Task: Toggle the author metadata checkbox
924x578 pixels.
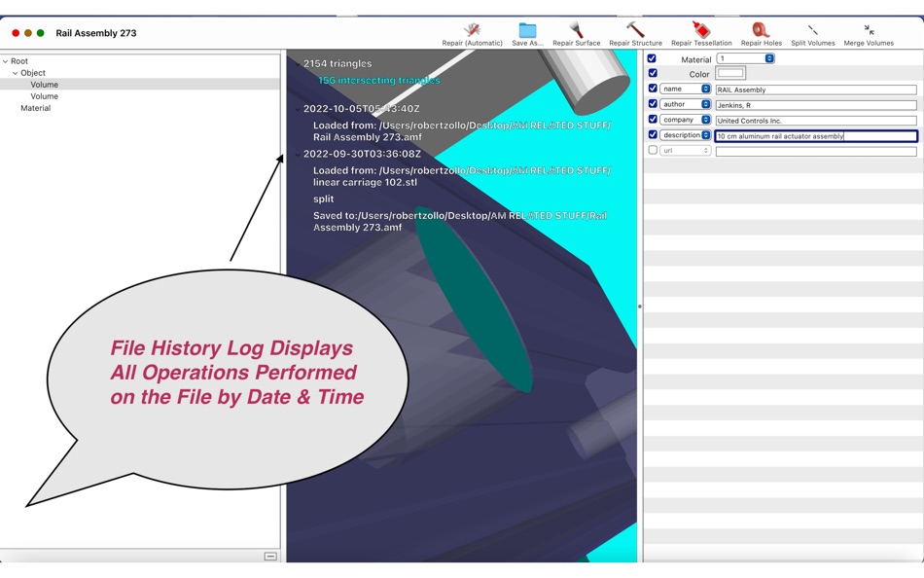Action: click(x=653, y=104)
